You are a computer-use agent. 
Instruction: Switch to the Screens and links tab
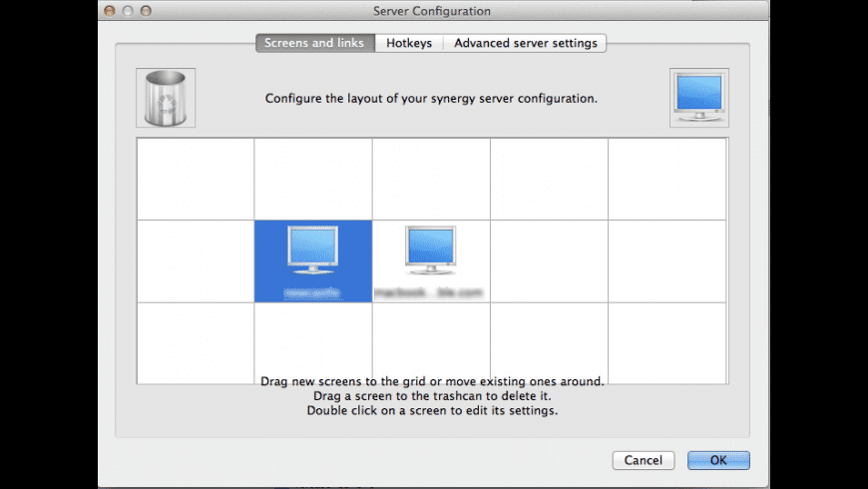[315, 43]
